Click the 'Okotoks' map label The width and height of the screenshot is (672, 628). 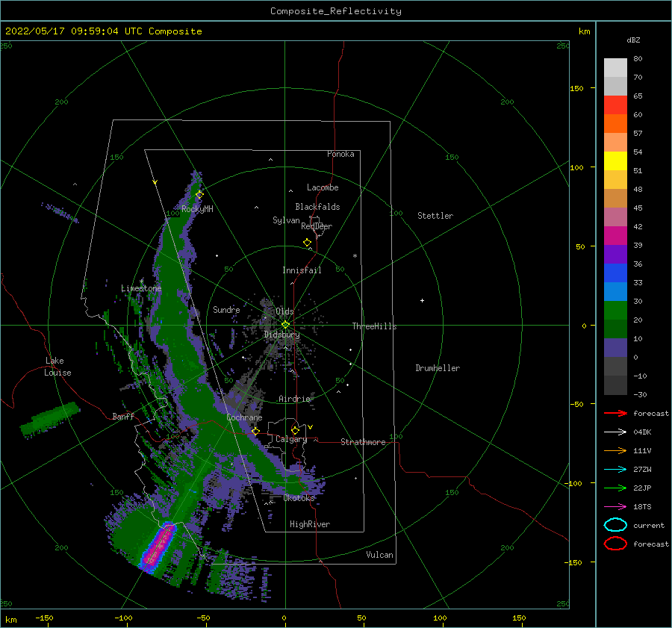click(299, 498)
